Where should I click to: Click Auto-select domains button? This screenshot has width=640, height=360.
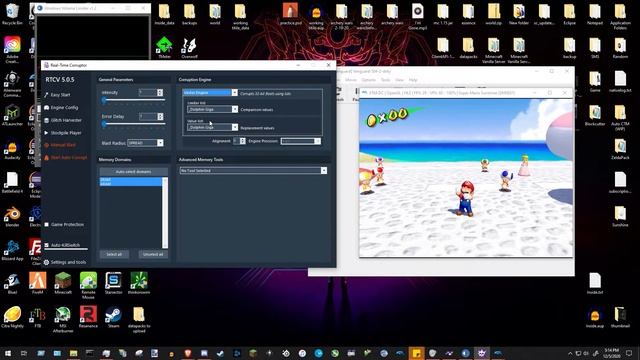pyautogui.click(x=133, y=172)
